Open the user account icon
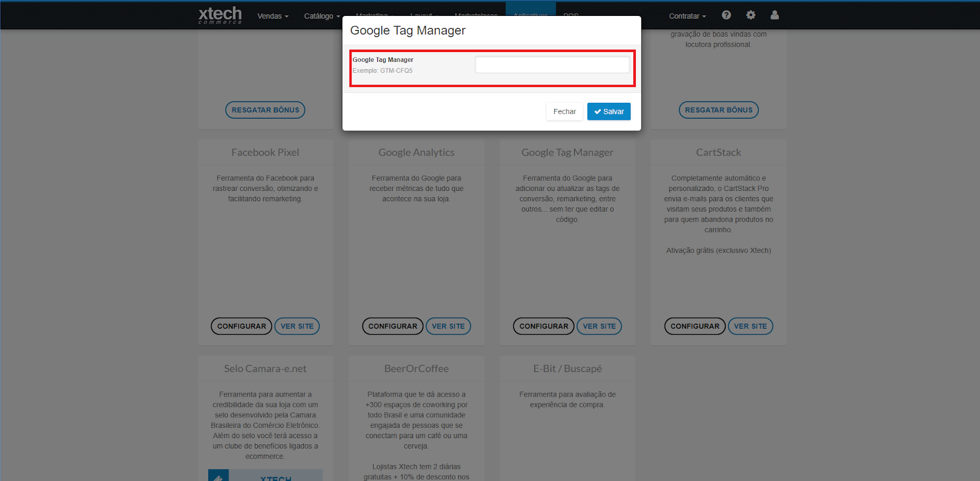980x481 pixels. [x=775, y=15]
